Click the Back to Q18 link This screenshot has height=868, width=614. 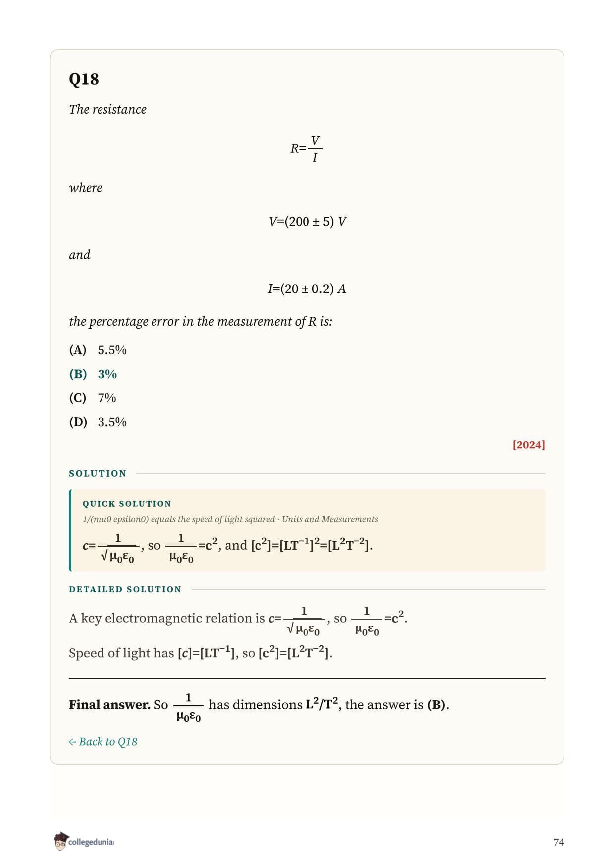click(x=103, y=741)
